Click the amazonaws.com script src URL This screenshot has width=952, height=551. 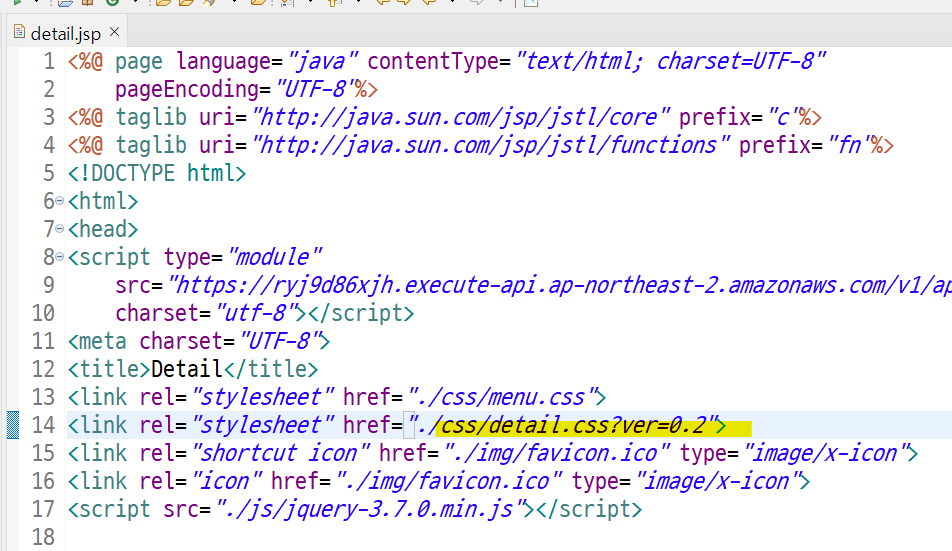pos(559,285)
